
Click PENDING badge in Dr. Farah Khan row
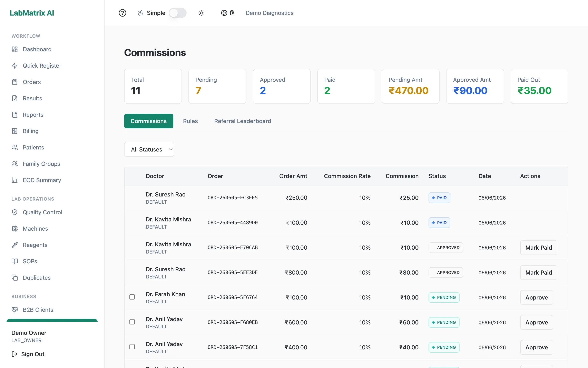[x=444, y=297]
